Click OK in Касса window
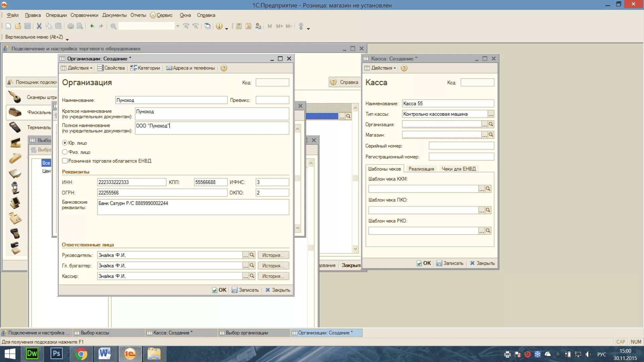This screenshot has width=644, height=362. pos(424,263)
